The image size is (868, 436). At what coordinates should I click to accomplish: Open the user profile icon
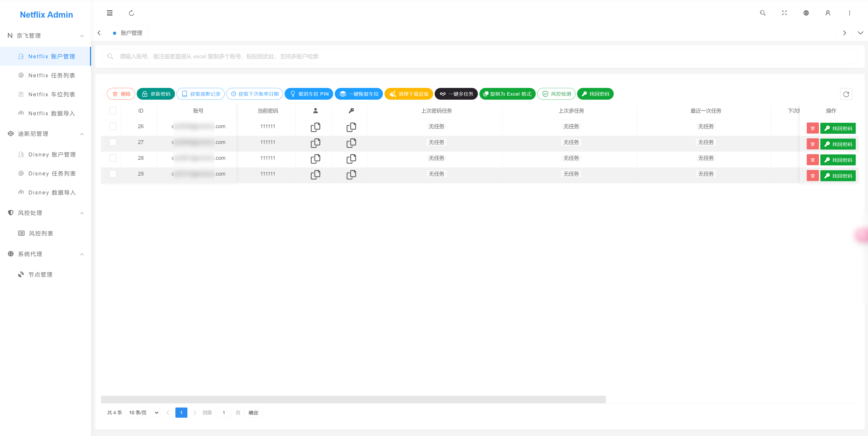(x=828, y=13)
